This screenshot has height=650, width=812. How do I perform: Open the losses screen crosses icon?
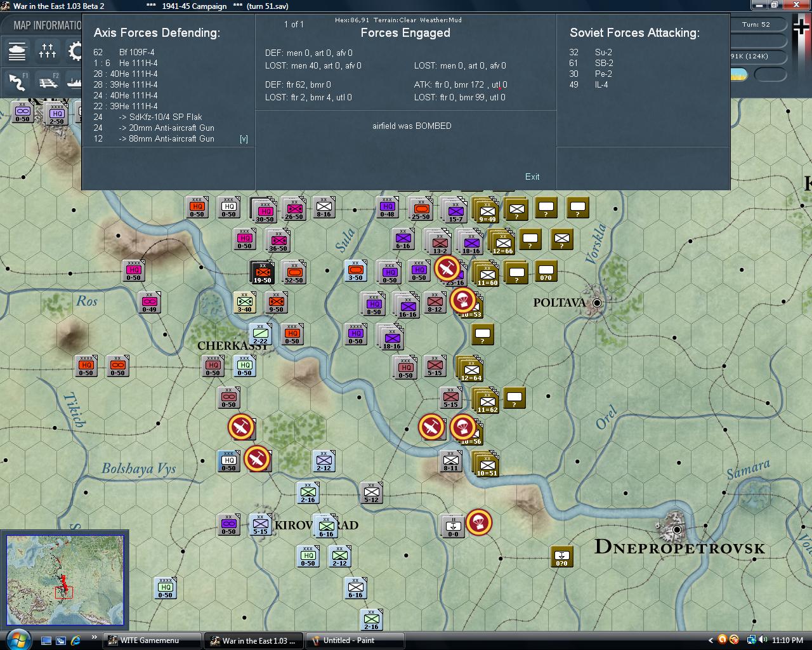pyautogui.click(x=48, y=51)
